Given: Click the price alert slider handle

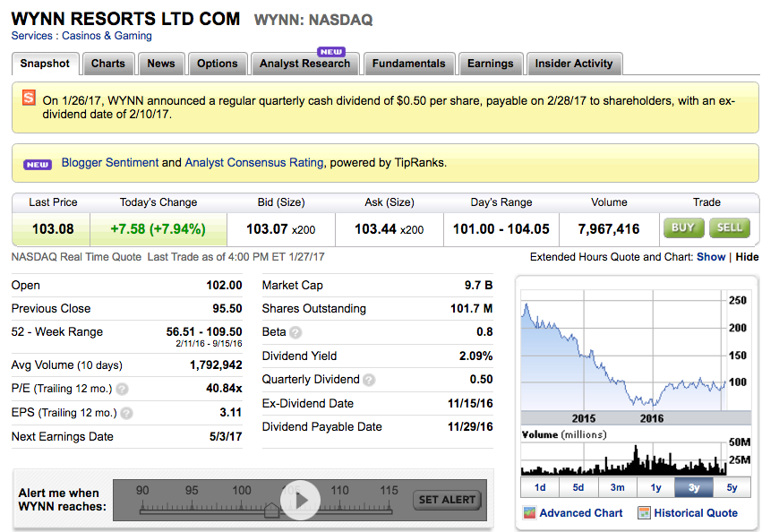Looking at the screenshot, I should [x=271, y=510].
